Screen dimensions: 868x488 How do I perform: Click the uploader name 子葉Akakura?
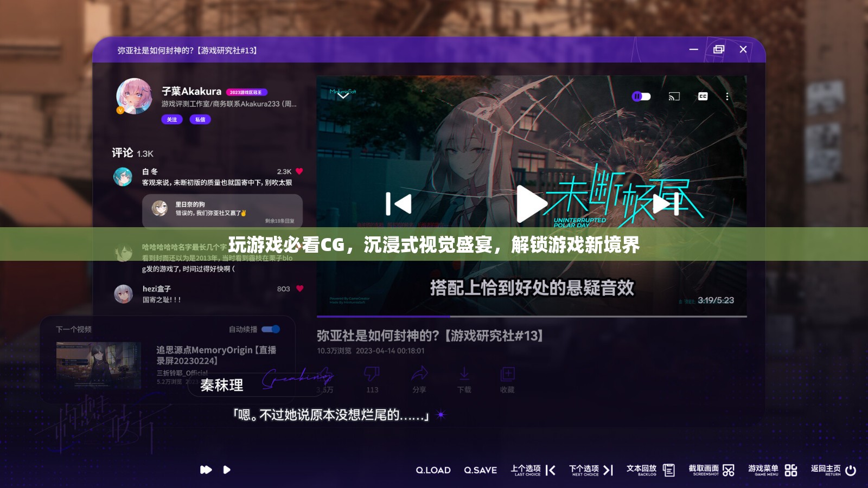click(192, 92)
